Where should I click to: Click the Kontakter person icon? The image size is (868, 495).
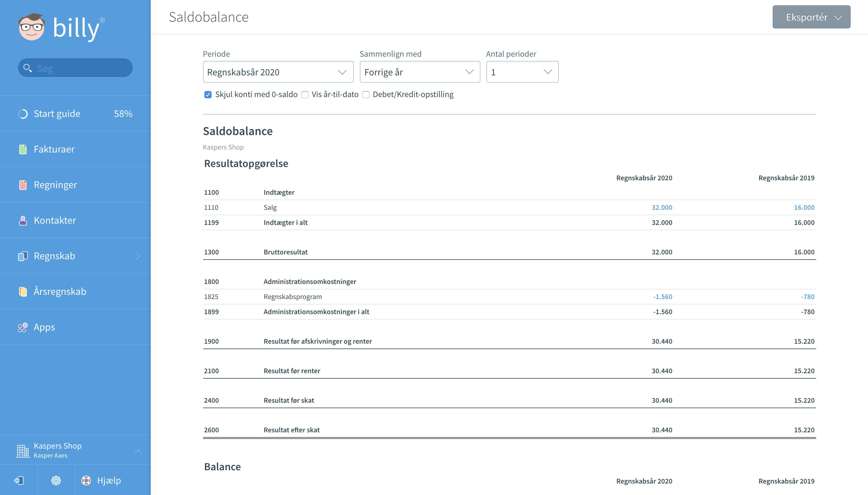click(23, 220)
